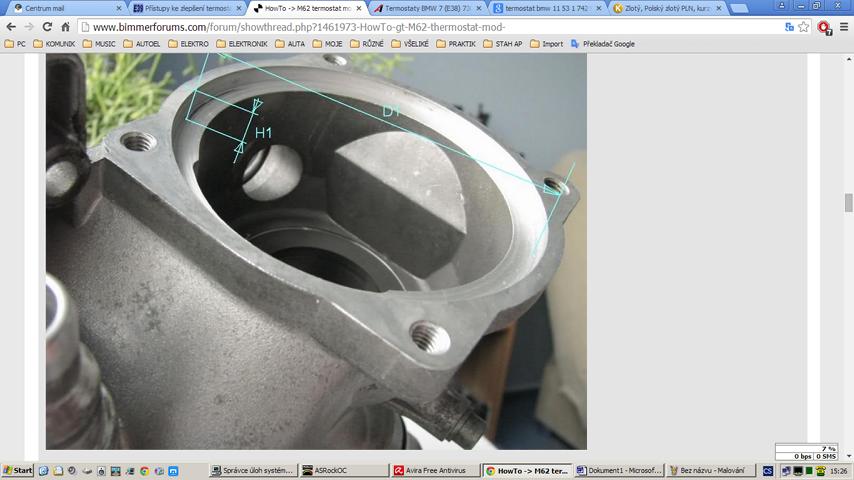Screen dimensions: 854x480
Task: Close the termostat bmw 11 53 tab
Action: click(x=599, y=8)
